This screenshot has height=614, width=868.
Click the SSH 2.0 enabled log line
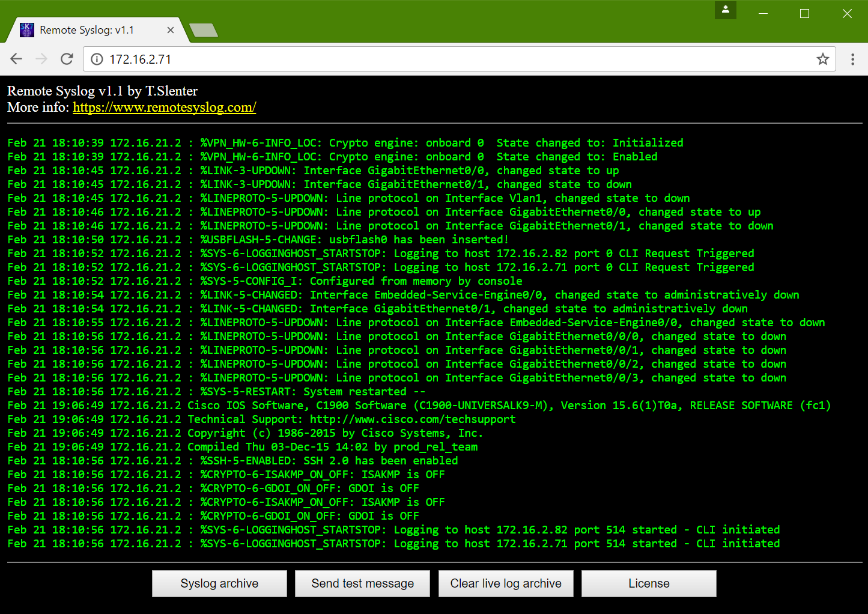coord(232,460)
